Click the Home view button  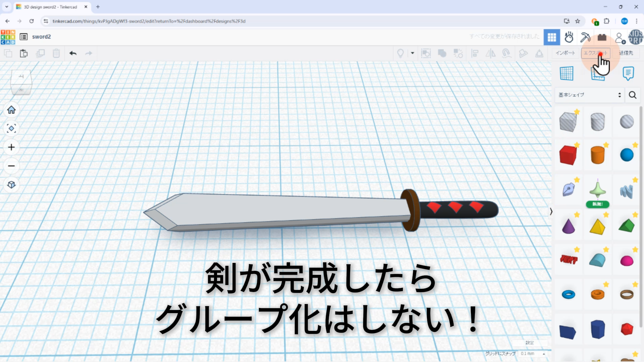(x=11, y=110)
